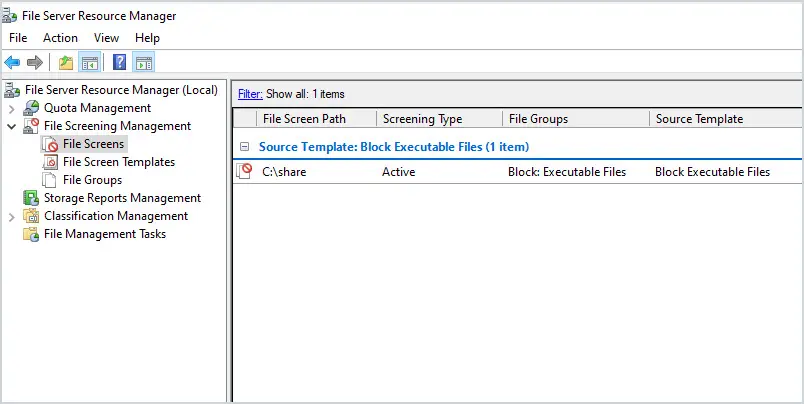This screenshot has height=404, width=804.
Task: Expand the Classification Management node
Action: 11,217
